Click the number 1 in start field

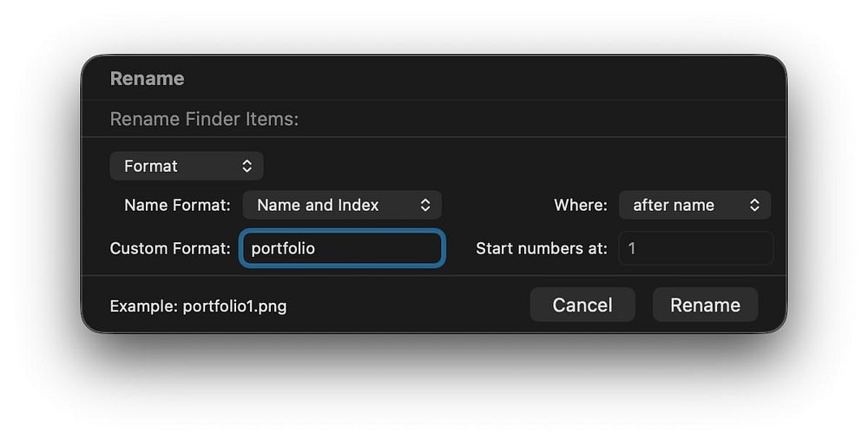tap(632, 248)
